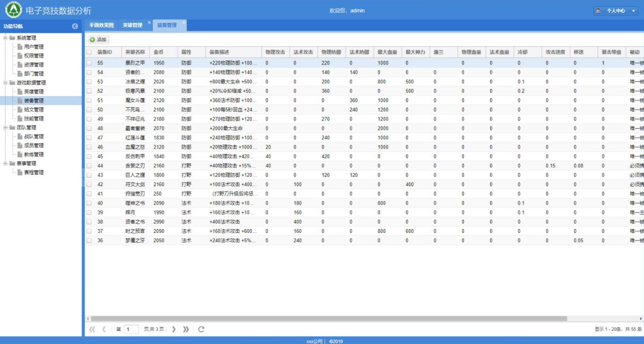Click the refresh table icon
The image size is (644, 344).
pos(201,329)
